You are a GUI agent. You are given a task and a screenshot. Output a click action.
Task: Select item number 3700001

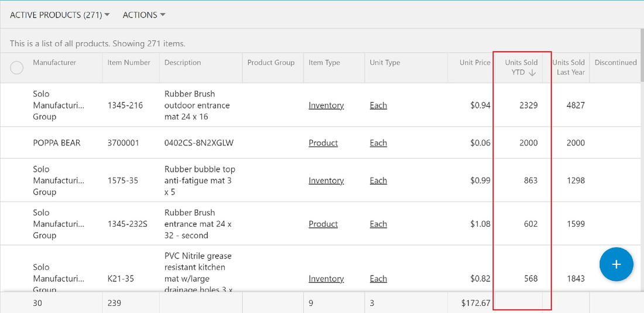point(123,142)
